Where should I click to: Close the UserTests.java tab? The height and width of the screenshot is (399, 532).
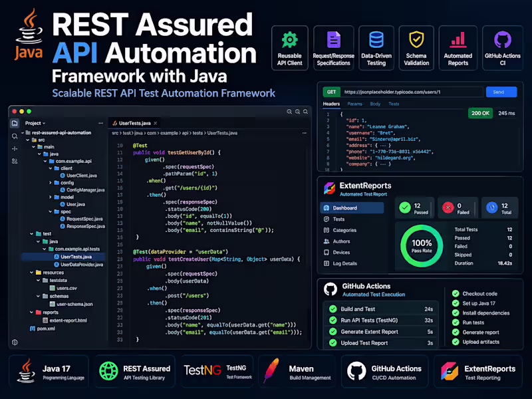tap(156, 123)
